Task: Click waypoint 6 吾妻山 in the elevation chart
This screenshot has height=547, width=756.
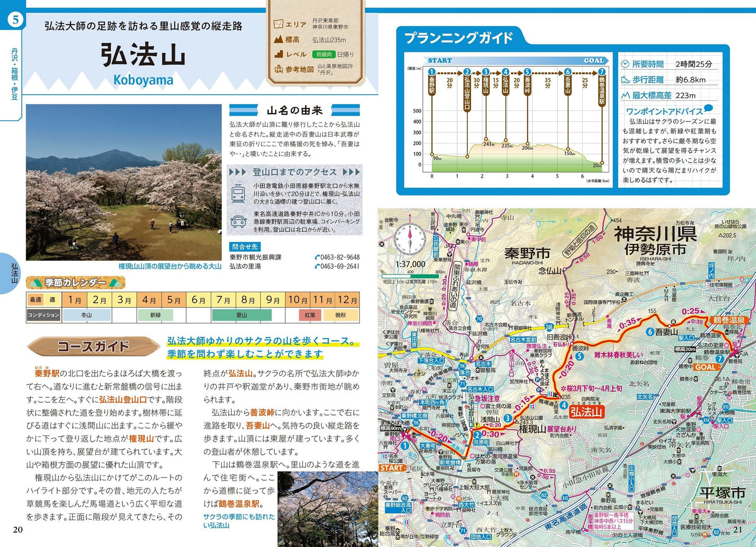Action: pyautogui.click(x=568, y=72)
